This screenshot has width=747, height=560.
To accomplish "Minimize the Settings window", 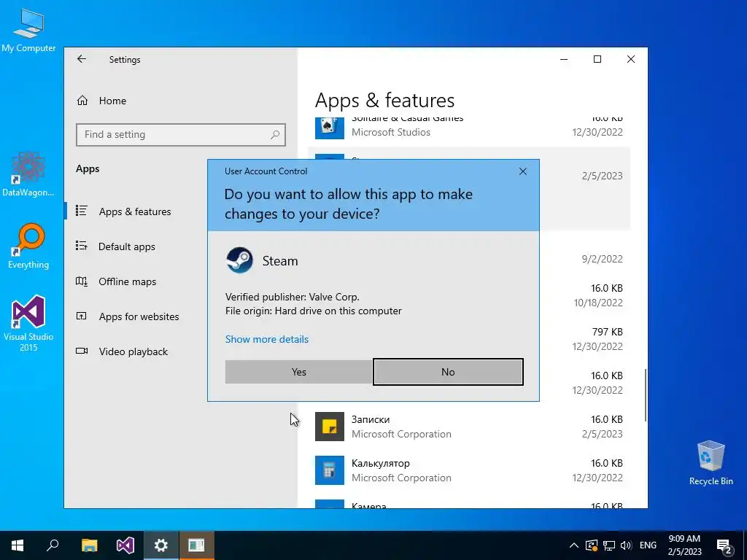I will tap(564, 59).
